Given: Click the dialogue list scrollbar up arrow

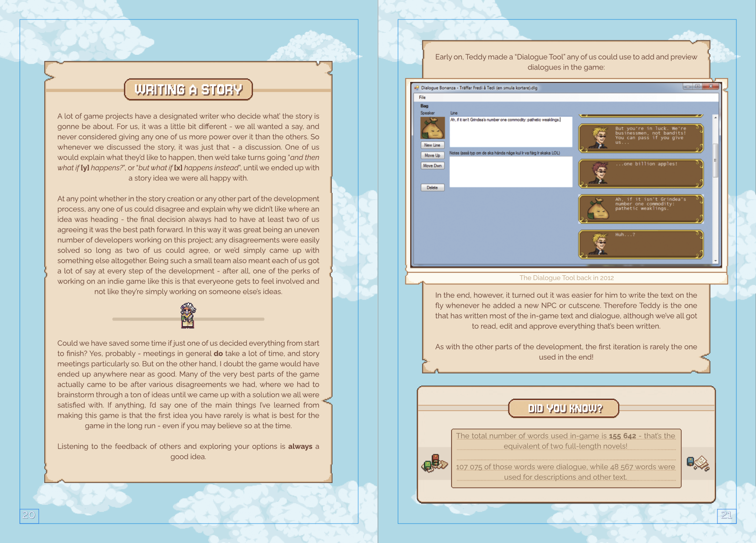Looking at the screenshot, I should pyautogui.click(x=716, y=117).
